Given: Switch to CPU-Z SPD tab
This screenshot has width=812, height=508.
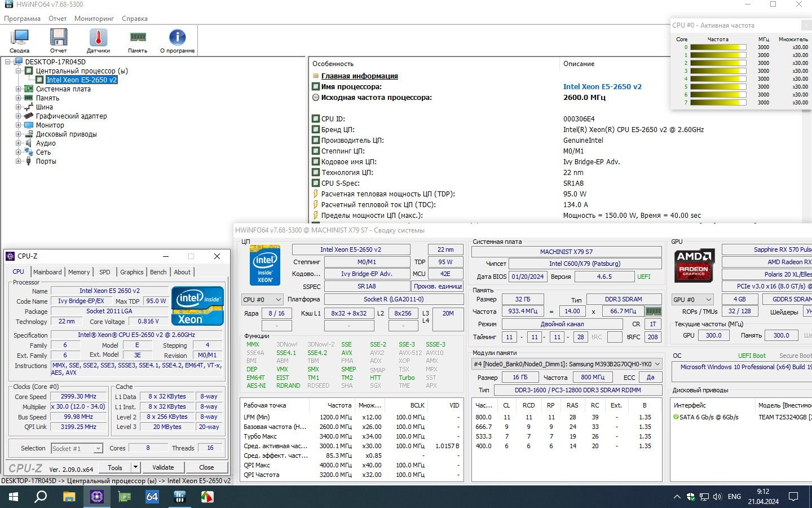Looking at the screenshot, I should click(105, 272).
